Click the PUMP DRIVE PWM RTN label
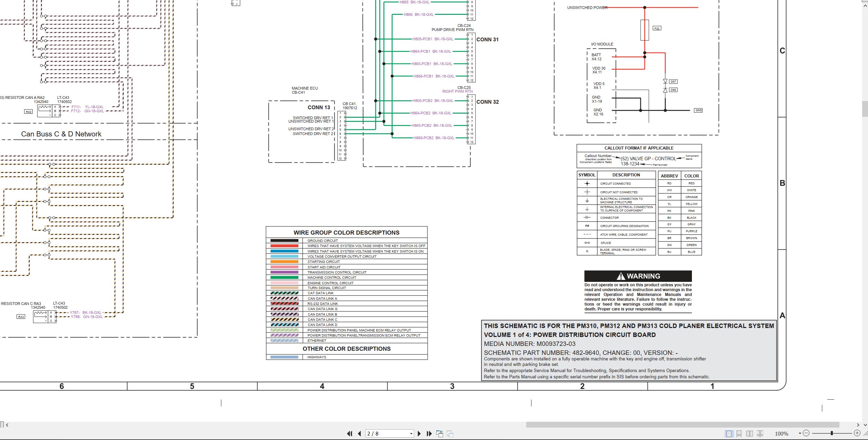The height and width of the screenshot is (440, 868). tap(452, 30)
